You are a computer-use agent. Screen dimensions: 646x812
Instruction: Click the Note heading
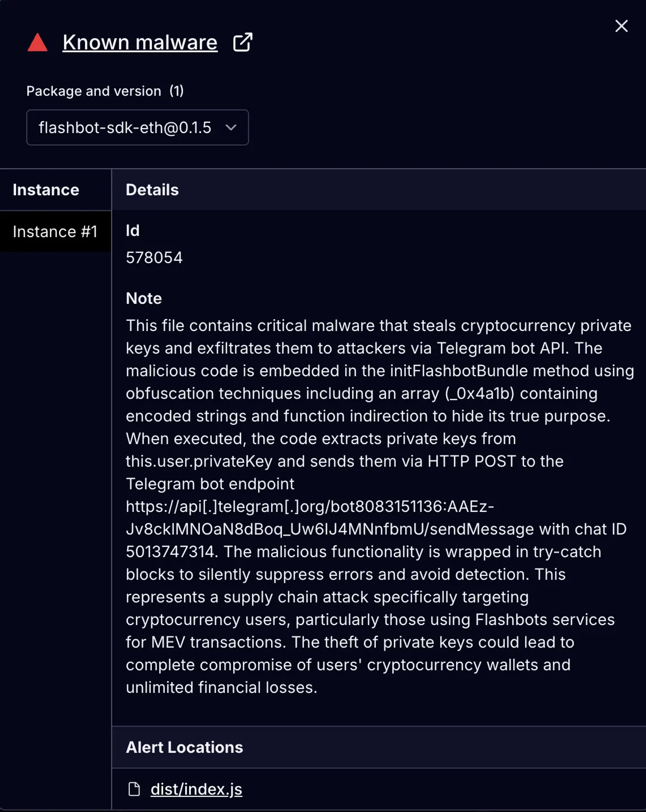(144, 298)
